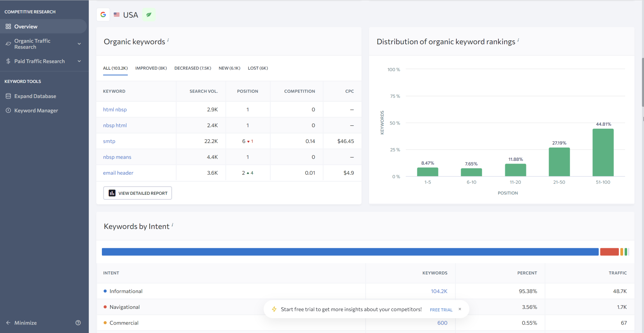This screenshot has height=333, width=644.
Task: Click the USA flag icon
Action: click(116, 14)
